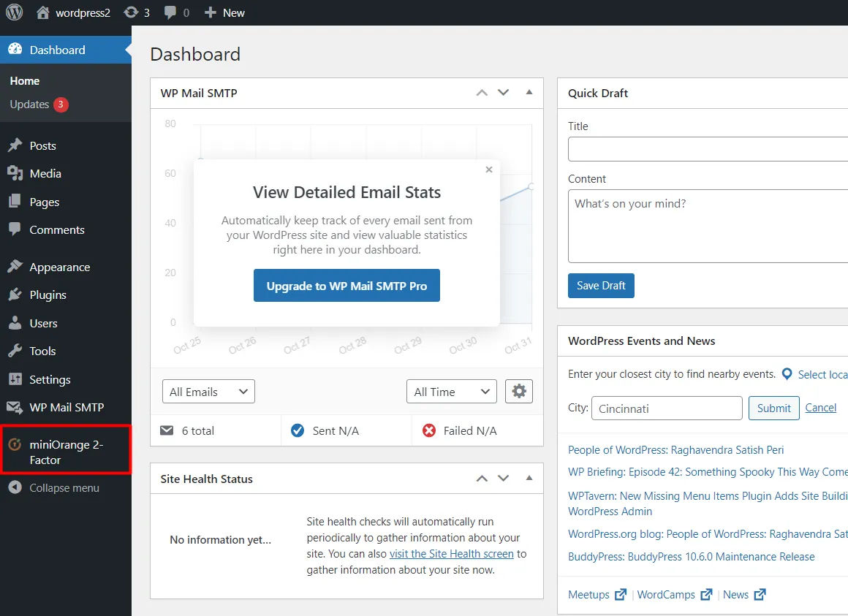Open the All Time dropdown
This screenshot has height=616, width=848.
click(x=452, y=392)
